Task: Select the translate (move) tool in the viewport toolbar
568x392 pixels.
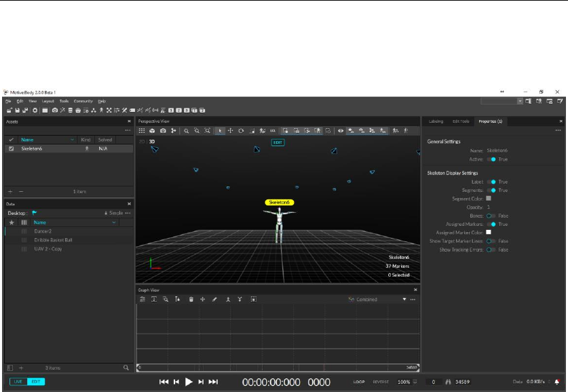Action: 231,130
